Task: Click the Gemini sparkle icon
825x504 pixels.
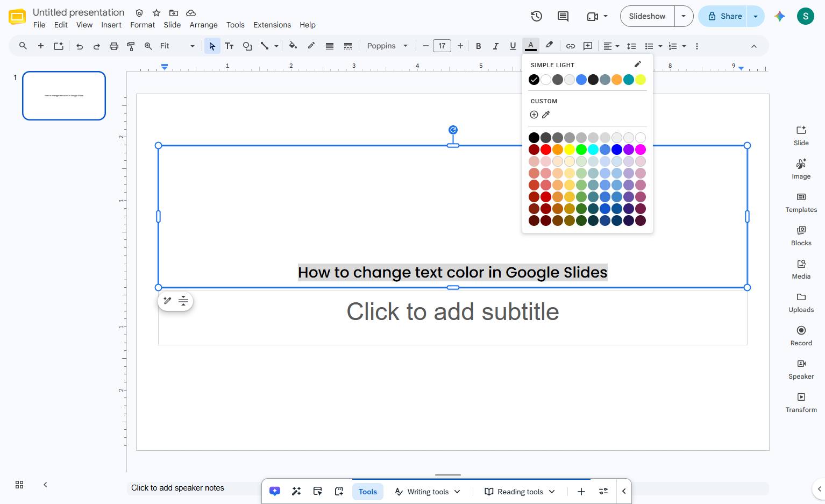Action: pyautogui.click(x=780, y=16)
